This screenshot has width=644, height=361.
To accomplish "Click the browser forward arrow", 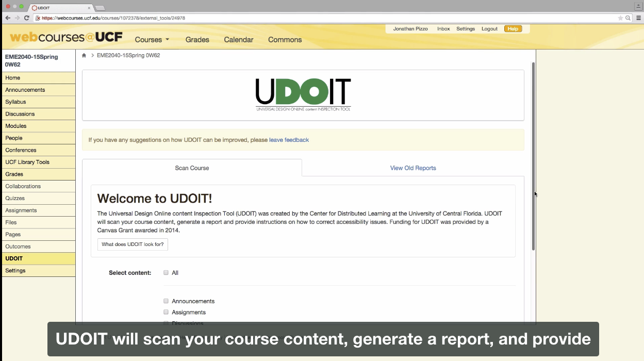I will pyautogui.click(x=16, y=17).
